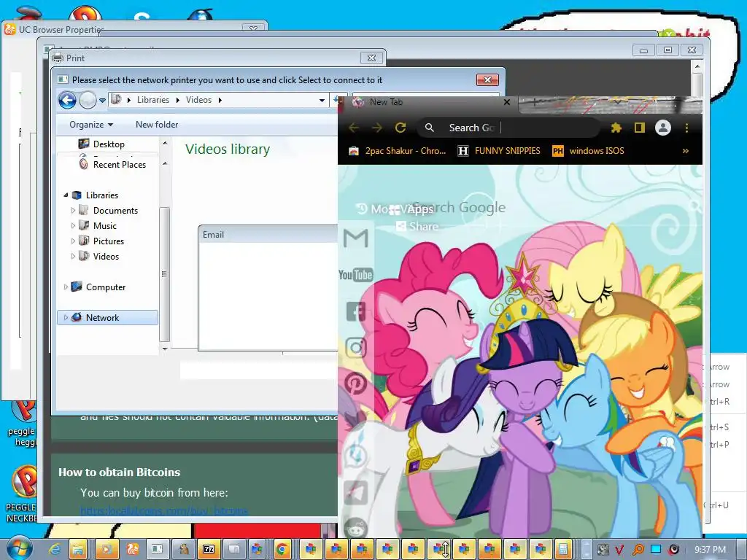
Task: Open the Pinterest sidebar shortcut
Action: coord(356,384)
